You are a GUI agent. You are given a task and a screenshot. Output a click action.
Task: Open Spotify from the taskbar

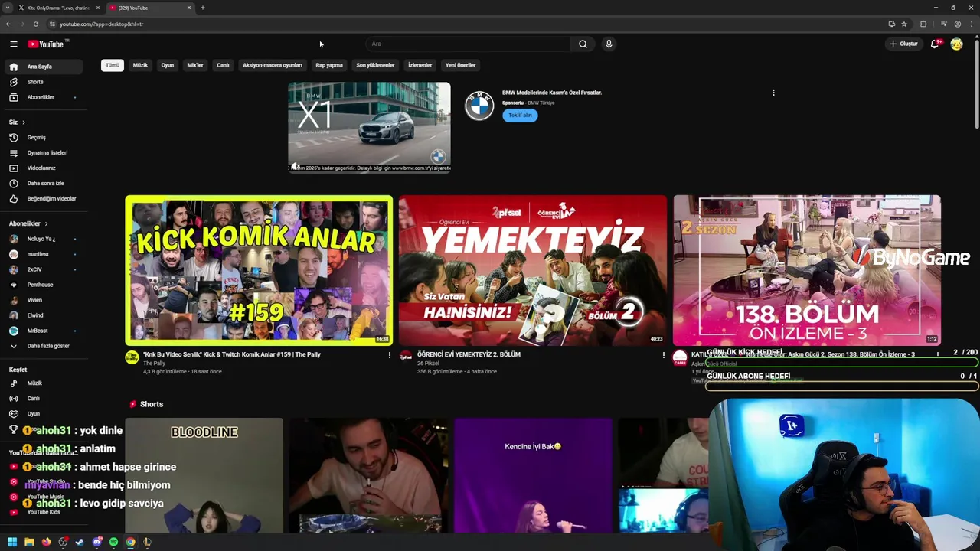113,542
